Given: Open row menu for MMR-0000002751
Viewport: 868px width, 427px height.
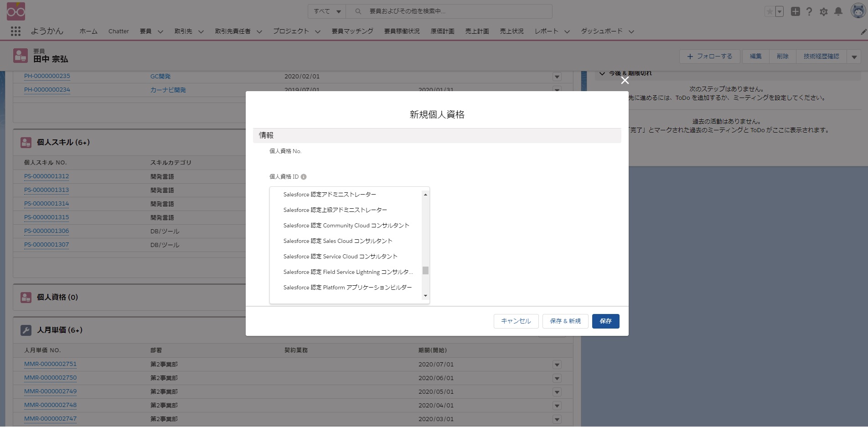Looking at the screenshot, I should 557,365.
